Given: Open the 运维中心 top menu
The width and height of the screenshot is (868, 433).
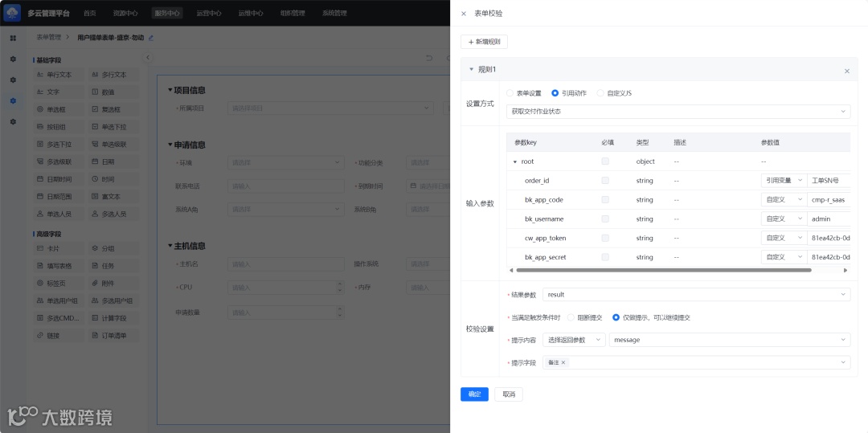Looking at the screenshot, I should (x=251, y=14).
